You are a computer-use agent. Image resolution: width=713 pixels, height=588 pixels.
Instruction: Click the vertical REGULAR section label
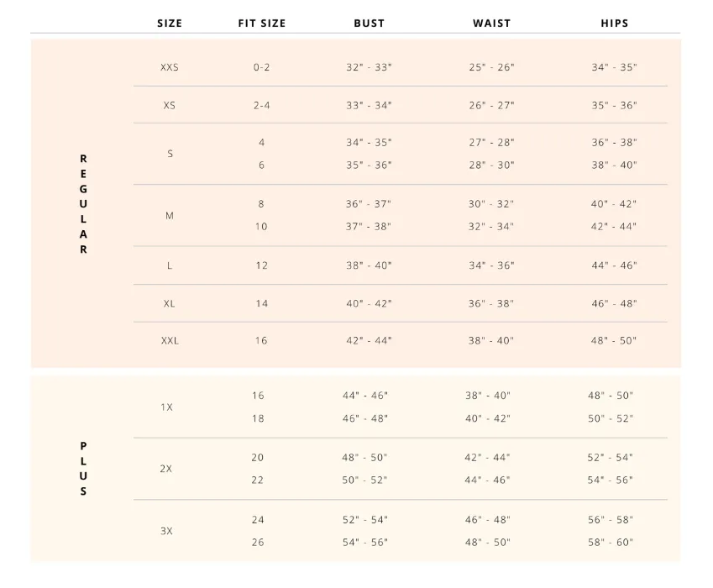pos(83,204)
